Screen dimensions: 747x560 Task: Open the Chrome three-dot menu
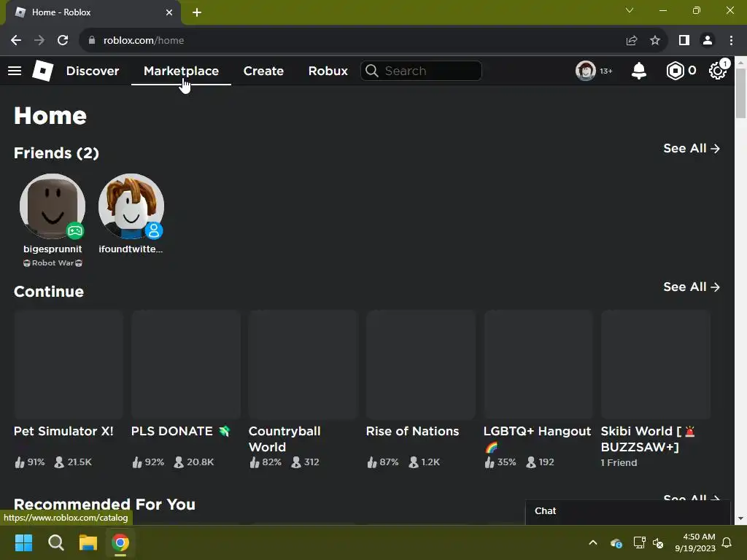coord(731,41)
